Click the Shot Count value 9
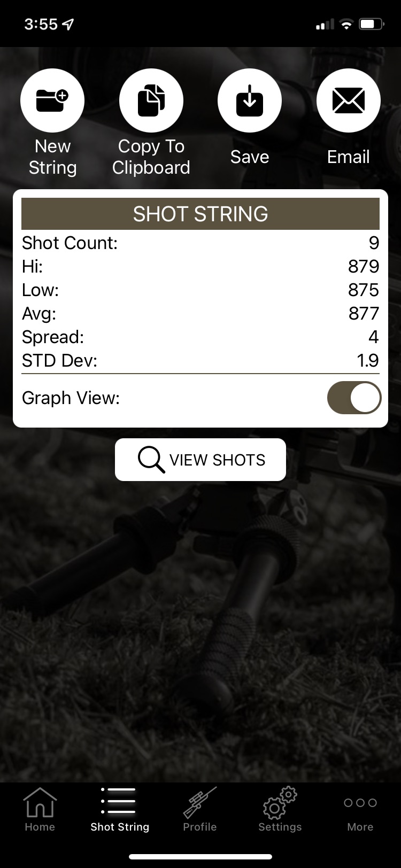Image resolution: width=401 pixels, height=868 pixels. coord(374,243)
